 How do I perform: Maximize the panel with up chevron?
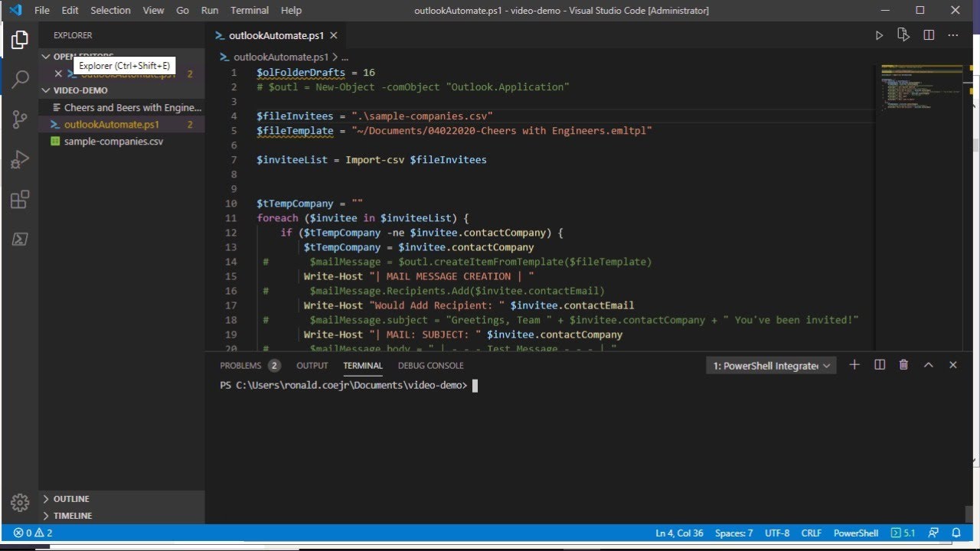(x=929, y=365)
